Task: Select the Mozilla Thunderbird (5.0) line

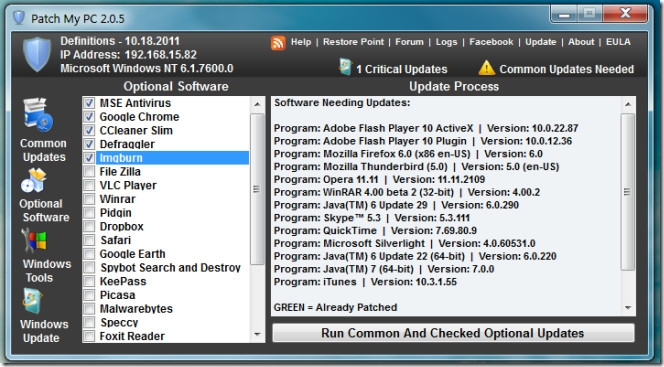Action: pos(416,166)
